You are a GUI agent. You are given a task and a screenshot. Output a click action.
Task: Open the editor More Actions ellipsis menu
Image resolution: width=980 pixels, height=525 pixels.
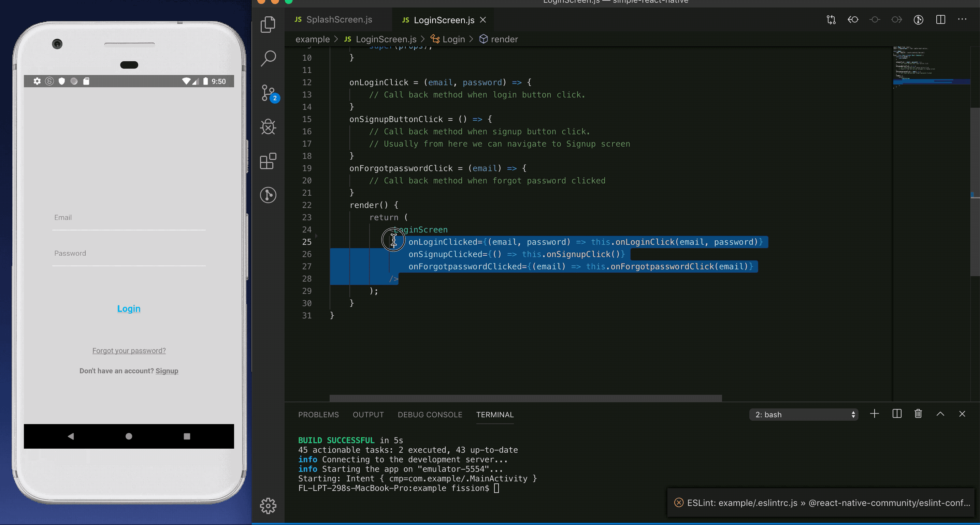(x=962, y=19)
